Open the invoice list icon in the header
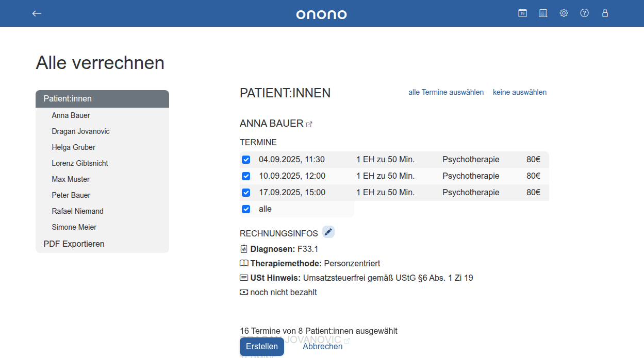The height and width of the screenshot is (358, 644). coord(543,13)
